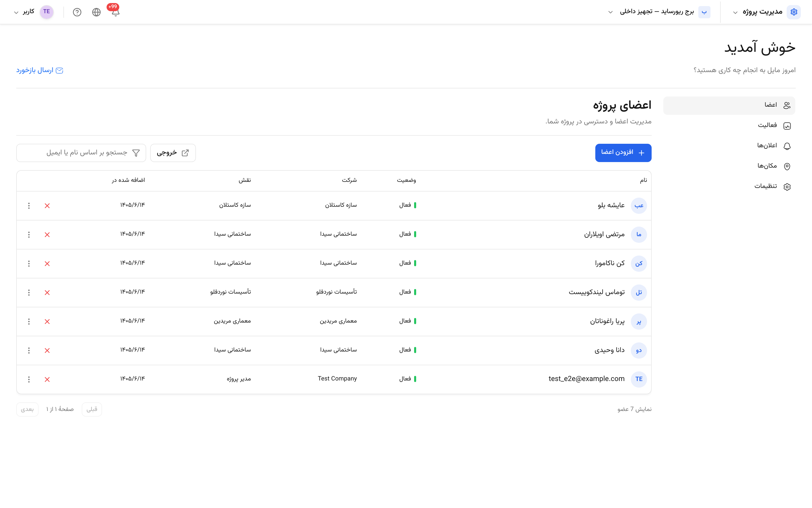This screenshot has width=812, height=508.
Task: Remove member پریا راغوناتان with red X
Action: [x=47, y=322]
